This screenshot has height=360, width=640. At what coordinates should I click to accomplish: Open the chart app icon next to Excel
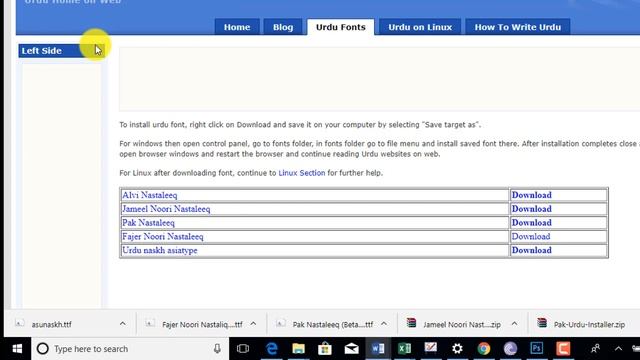(x=431, y=348)
